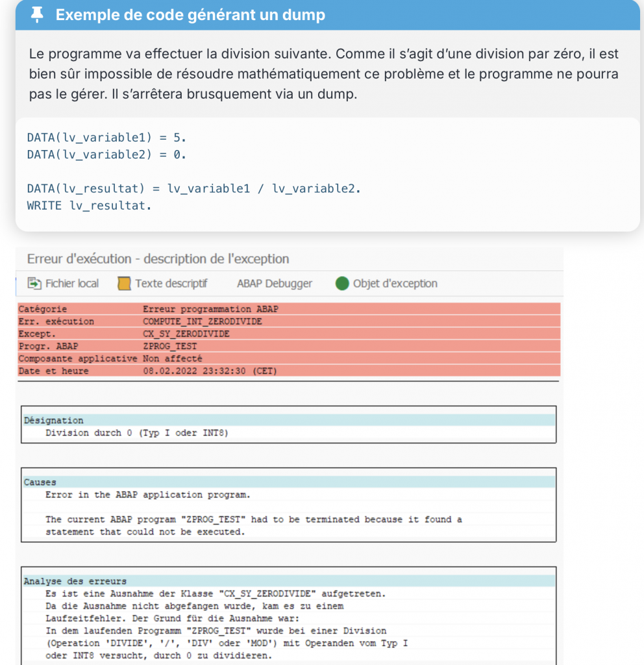Click the Désignation section header
The width and height of the screenshot is (644, 665).
click(53, 420)
